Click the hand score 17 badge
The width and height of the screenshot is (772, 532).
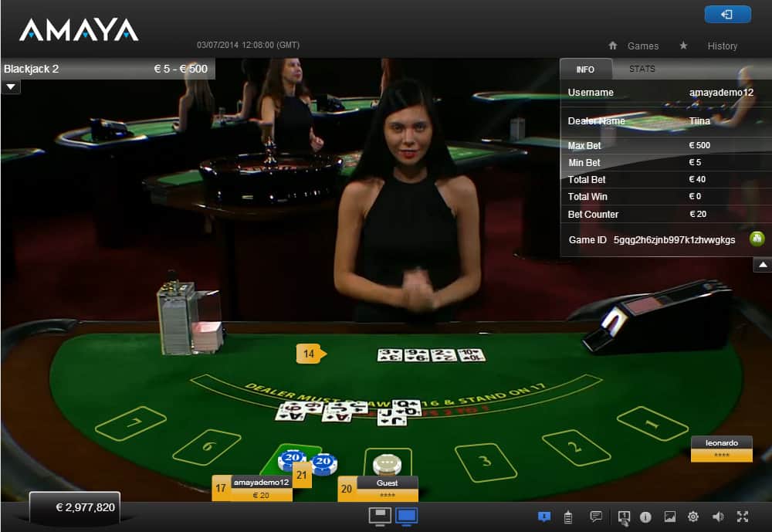[x=221, y=488]
